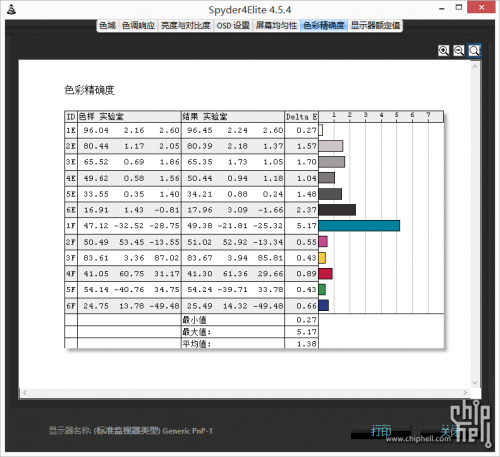
Task: Click the horizontal scrollbar right arrow
Action: [x=465, y=393]
